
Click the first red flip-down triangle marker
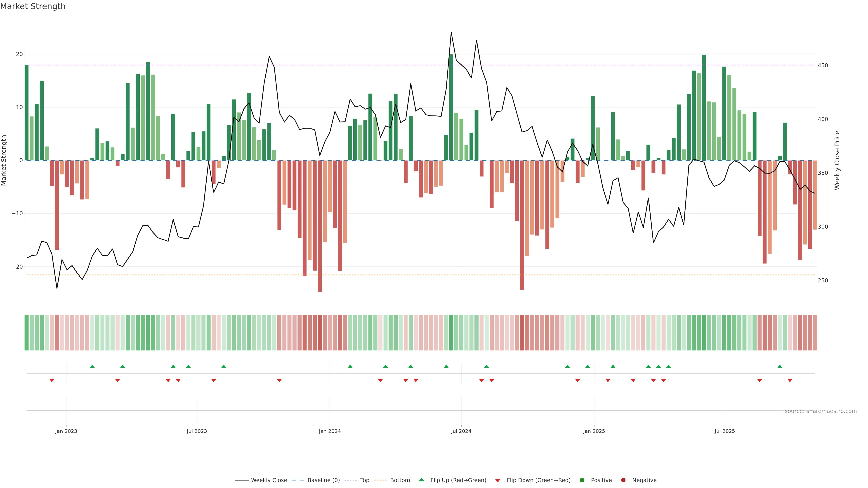[x=52, y=380]
